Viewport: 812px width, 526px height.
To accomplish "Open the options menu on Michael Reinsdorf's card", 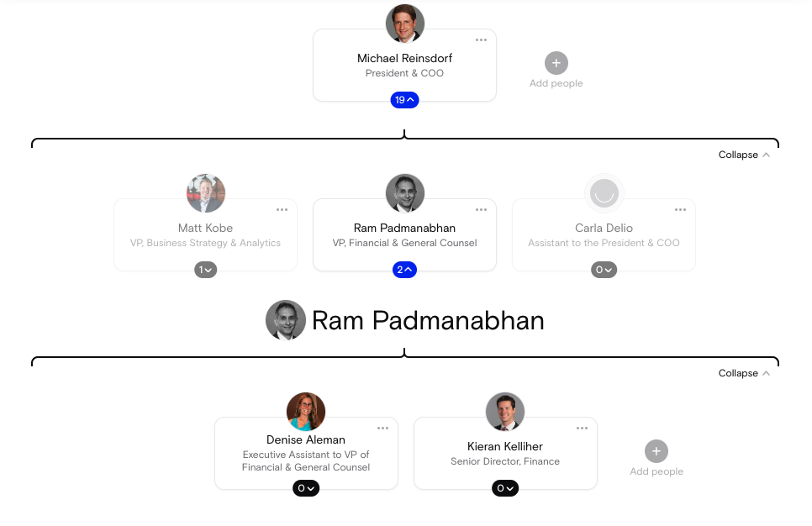I will [x=480, y=39].
